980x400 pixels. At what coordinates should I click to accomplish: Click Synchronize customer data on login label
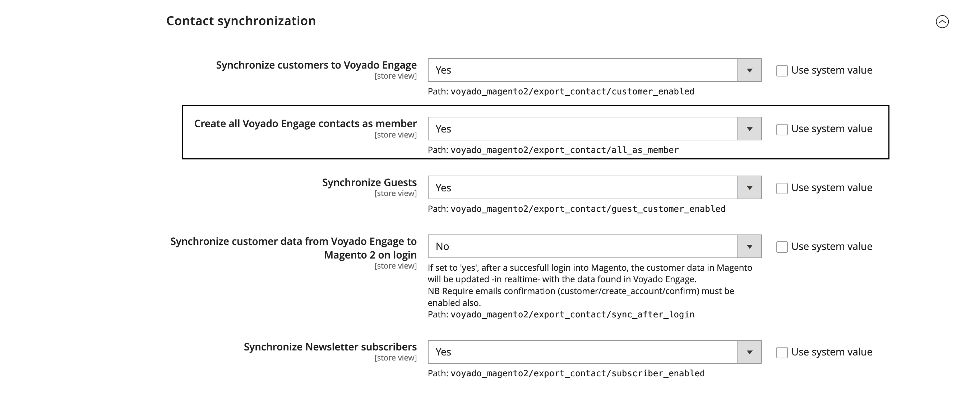(293, 248)
